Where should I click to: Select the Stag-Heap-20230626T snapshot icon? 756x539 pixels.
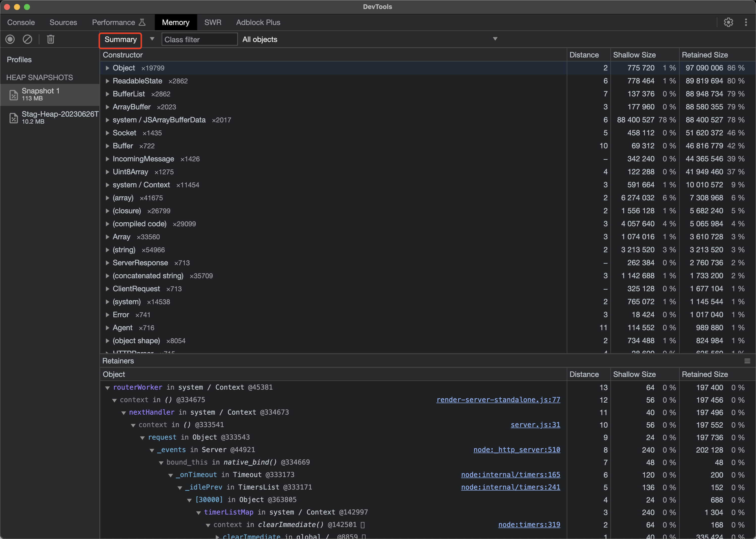click(x=13, y=118)
